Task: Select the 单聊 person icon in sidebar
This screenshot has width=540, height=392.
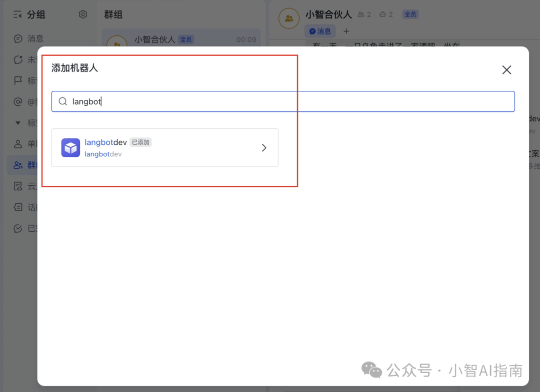Action: click(18, 144)
